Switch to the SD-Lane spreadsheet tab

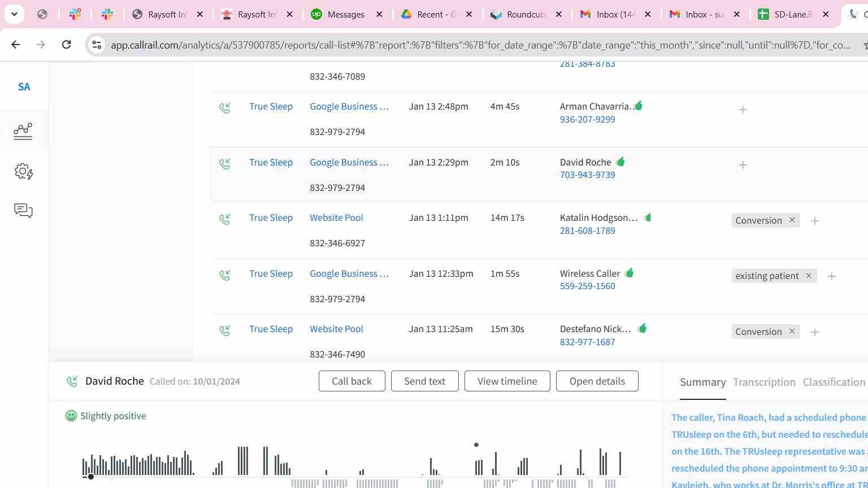tap(793, 14)
